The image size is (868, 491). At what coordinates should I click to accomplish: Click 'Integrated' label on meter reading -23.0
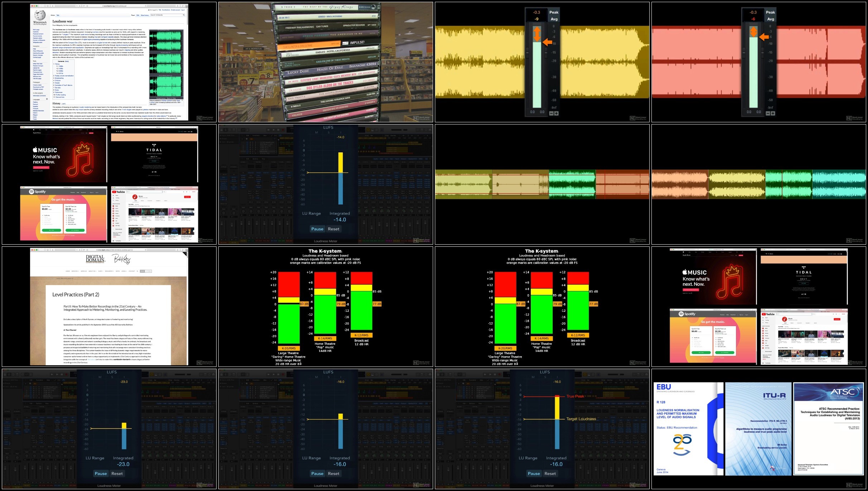point(123,458)
